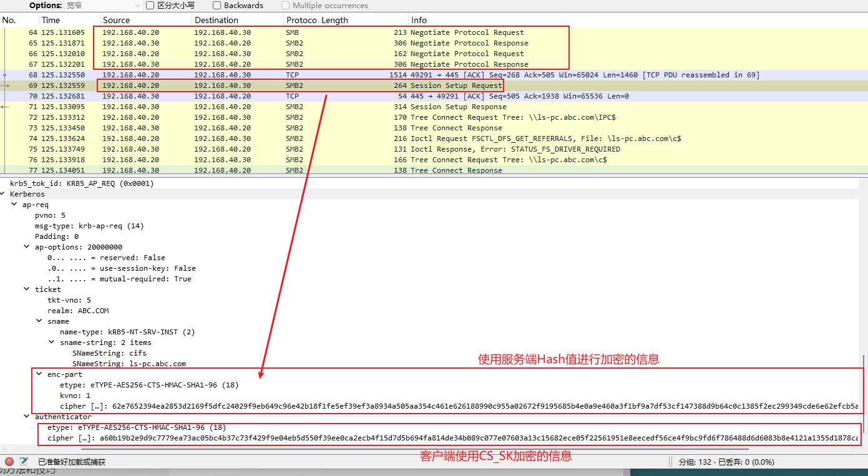Toggle the Multiple occurrences checkbox
868x476 pixels.
(286, 5)
